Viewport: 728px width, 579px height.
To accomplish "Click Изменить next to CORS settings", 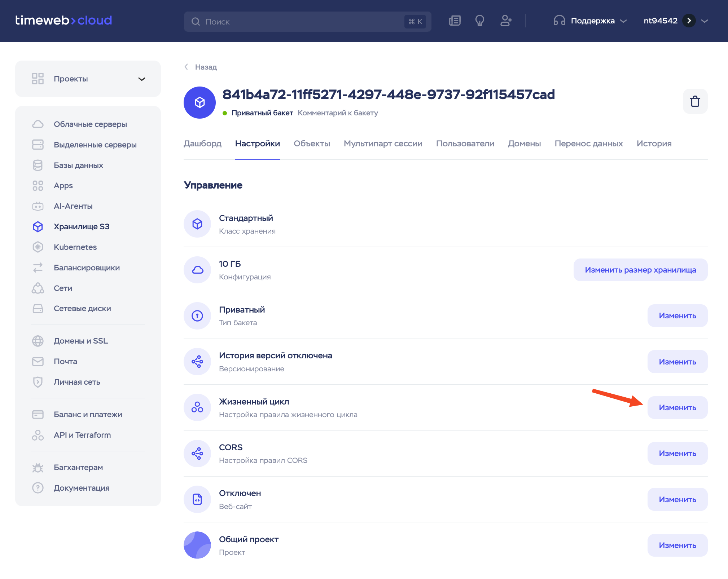I will click(677, 453).
